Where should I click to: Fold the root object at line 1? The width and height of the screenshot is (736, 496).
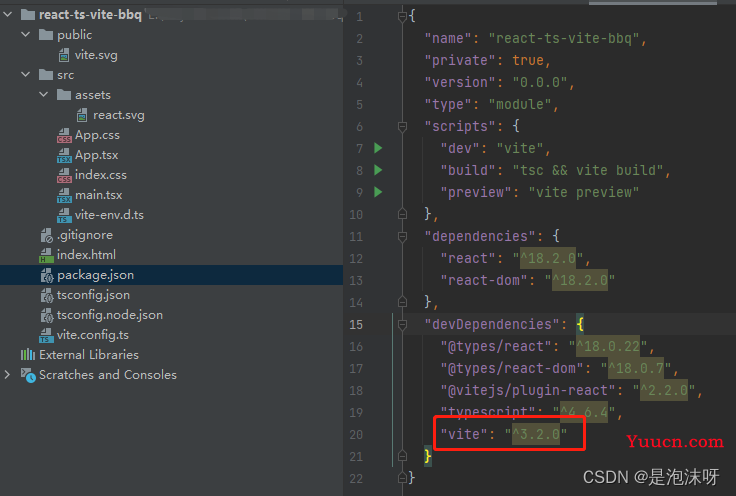point(402,17)
